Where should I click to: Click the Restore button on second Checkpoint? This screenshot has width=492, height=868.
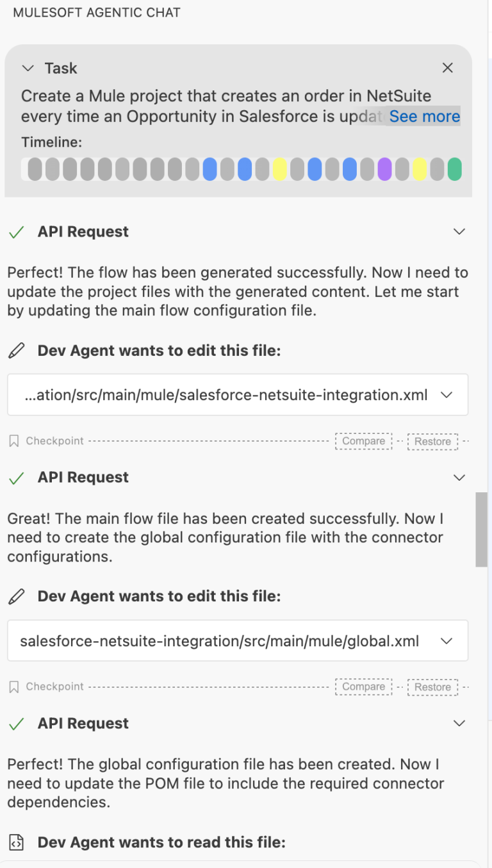(x=432, y=687)
